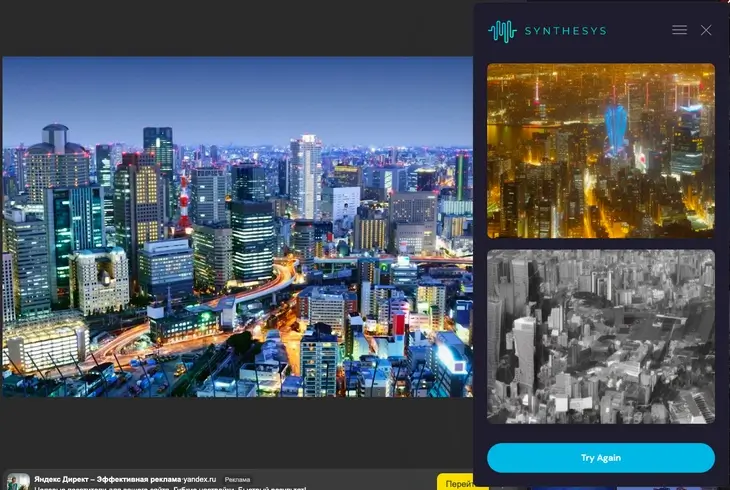The image size is (730, 490).
Task: Click the SYNTHESYS brand name text
Action: pos(565,31)
